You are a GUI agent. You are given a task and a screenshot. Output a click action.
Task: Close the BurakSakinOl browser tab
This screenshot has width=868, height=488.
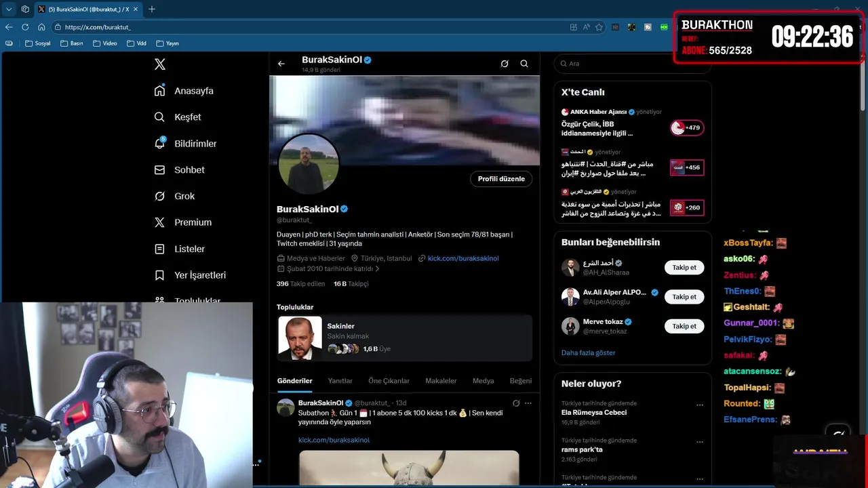[x=134, y=9]
